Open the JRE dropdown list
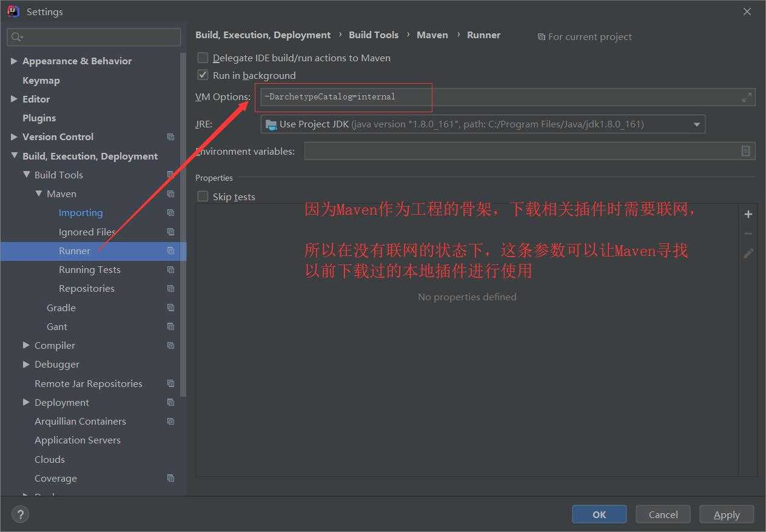Image resolution: width=766 pixels, height=532 pixels. (696, 124)
